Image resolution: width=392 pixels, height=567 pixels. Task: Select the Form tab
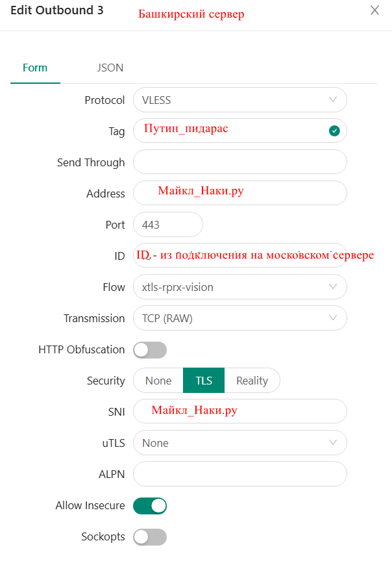pyautogui.click(x=35, y=68)
